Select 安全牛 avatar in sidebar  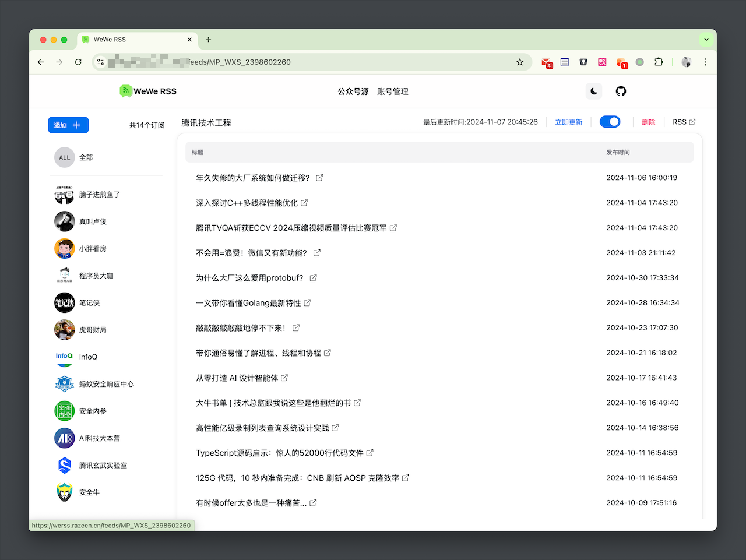click(x=64, y=492)
